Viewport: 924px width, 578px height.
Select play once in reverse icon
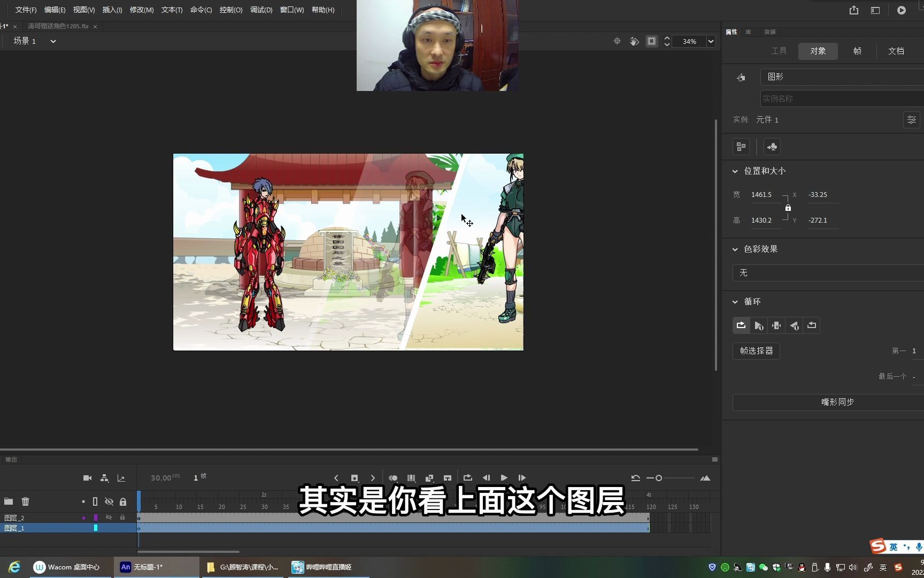794,325
